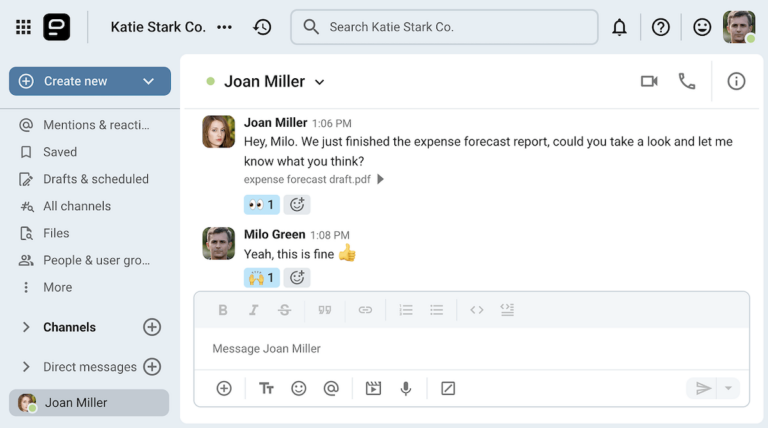Open Saved items
The width and height of the screenshot is (768, 428).
click(48, 152)
